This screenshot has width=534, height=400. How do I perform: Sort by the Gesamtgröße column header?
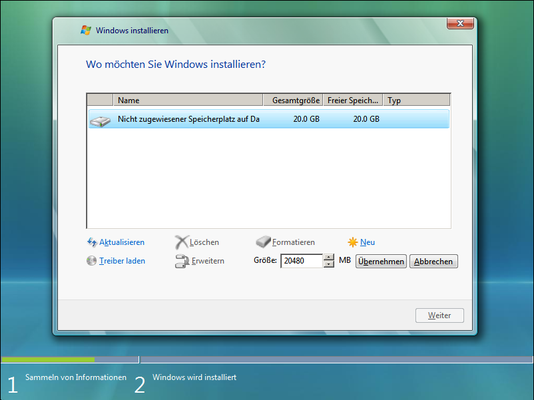point(293,100)
